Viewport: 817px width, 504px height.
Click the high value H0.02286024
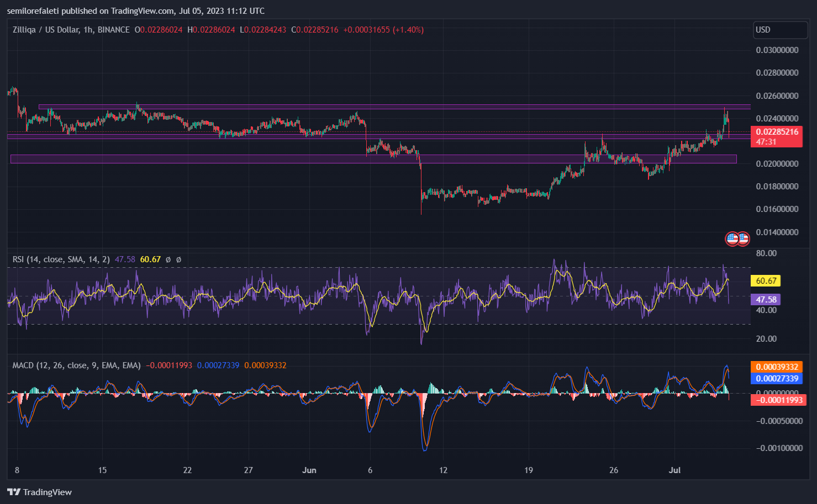[211, 30]
